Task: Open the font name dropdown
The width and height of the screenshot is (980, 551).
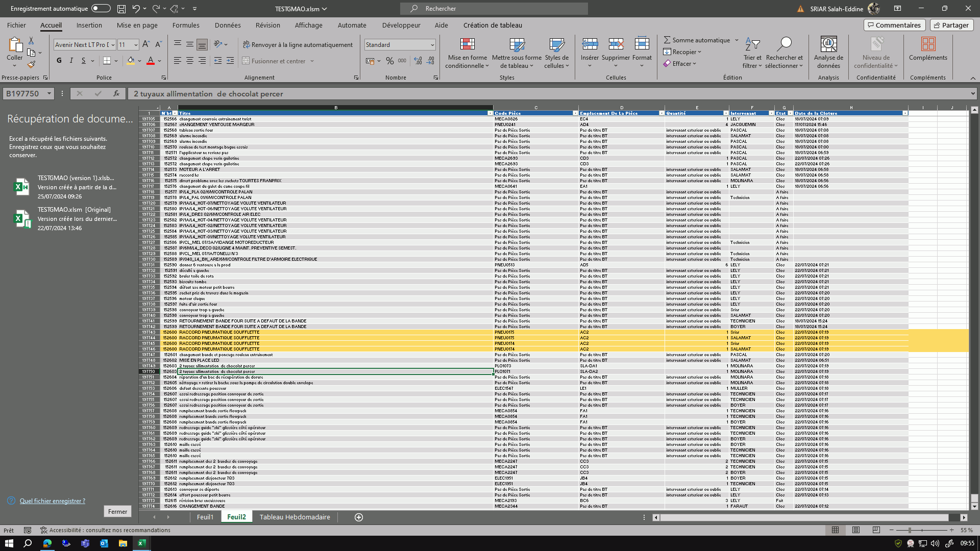Action: point(113,45)
